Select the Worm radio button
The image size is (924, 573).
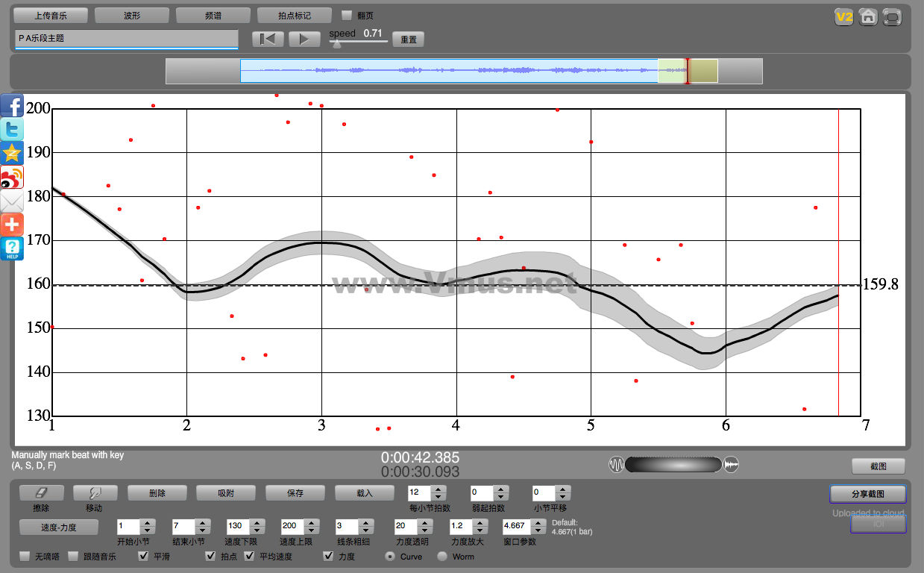(x=442, y=556)
